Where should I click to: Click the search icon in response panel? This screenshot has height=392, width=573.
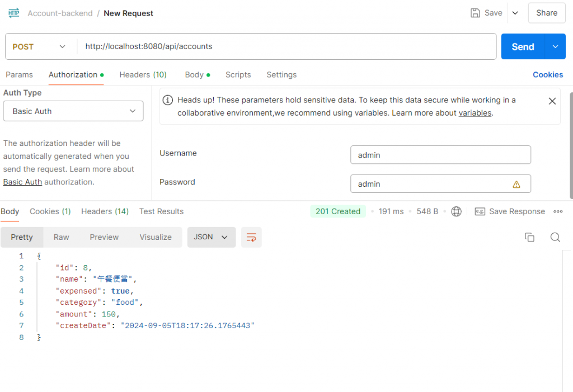[x=555, y=237]
